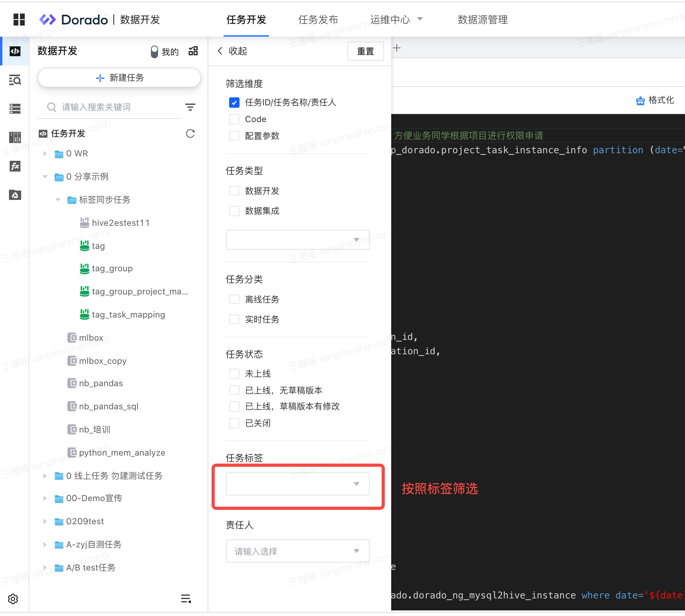Tick the 未上线 status checkbox
This screenshot has height=616, width=685.
click(x=234, y=374)
